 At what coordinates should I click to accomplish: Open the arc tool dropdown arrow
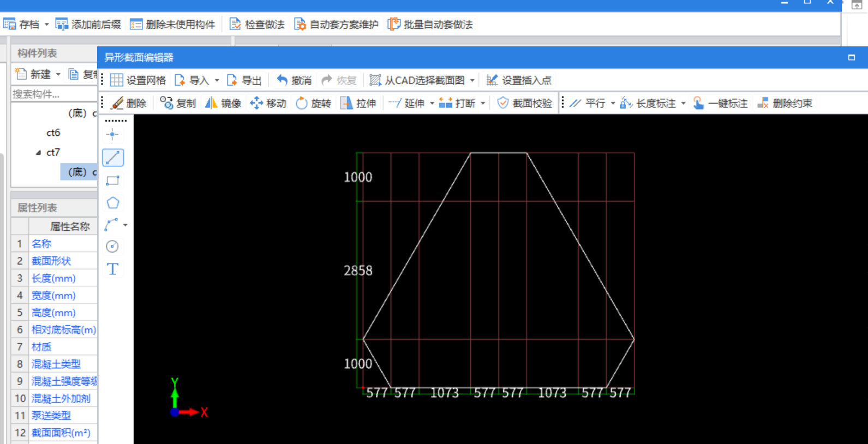[x=125, y=225]
